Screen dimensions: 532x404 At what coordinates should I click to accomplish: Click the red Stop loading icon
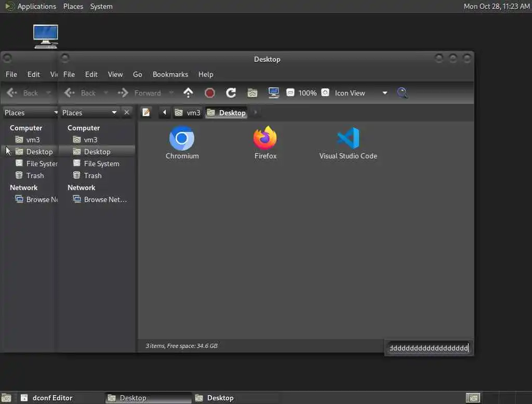210,92
